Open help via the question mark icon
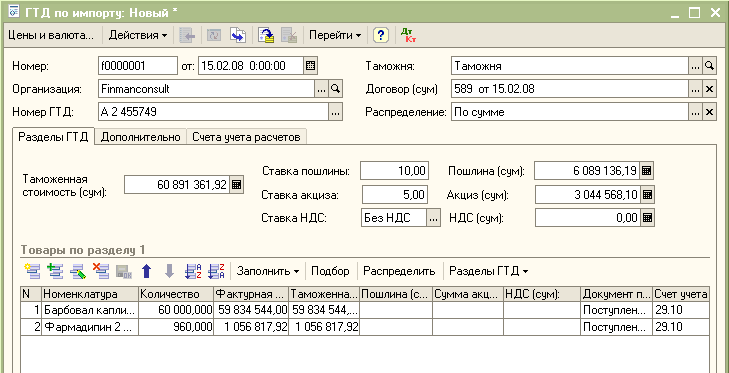 point(381,35)
